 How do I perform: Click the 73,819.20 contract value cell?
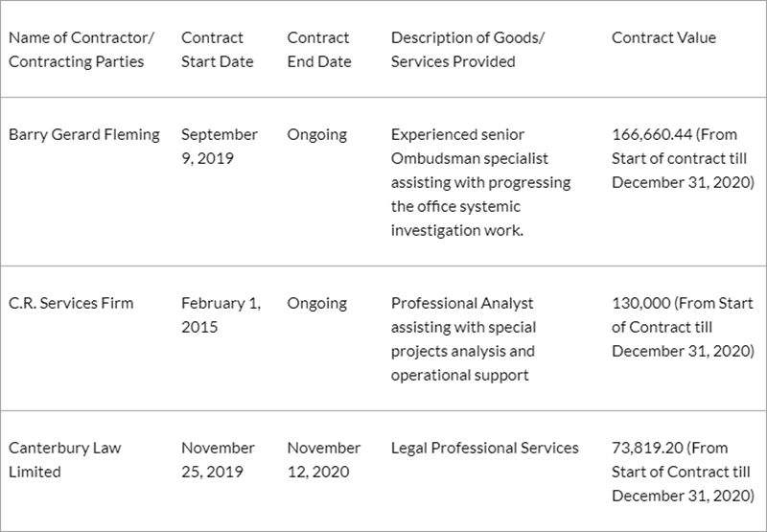(682, 472)
